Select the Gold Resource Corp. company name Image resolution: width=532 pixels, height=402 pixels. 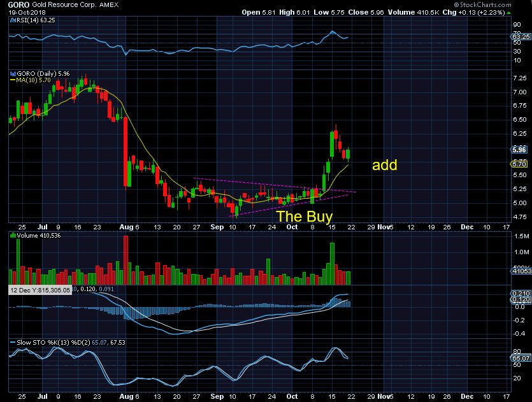coord(64,4)
